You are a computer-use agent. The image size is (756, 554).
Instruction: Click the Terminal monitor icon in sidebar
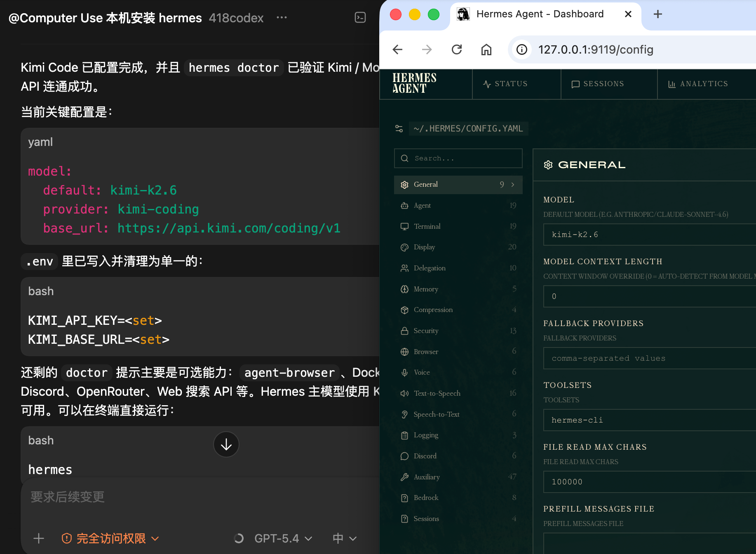(404, 226)
